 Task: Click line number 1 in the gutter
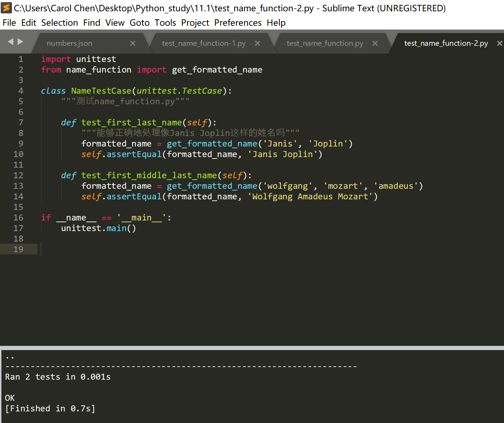[21, 59]
